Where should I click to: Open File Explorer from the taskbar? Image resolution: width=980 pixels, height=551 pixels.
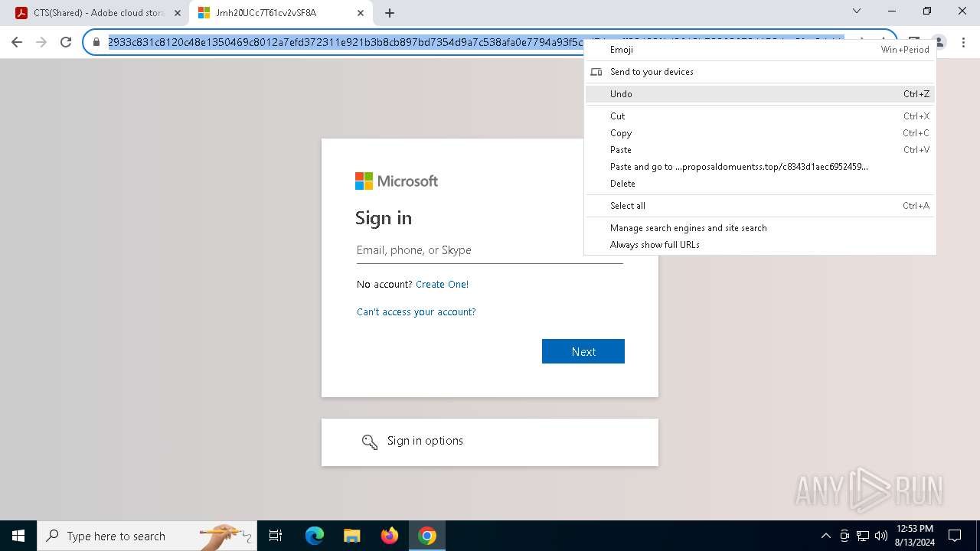pos(351,536)
